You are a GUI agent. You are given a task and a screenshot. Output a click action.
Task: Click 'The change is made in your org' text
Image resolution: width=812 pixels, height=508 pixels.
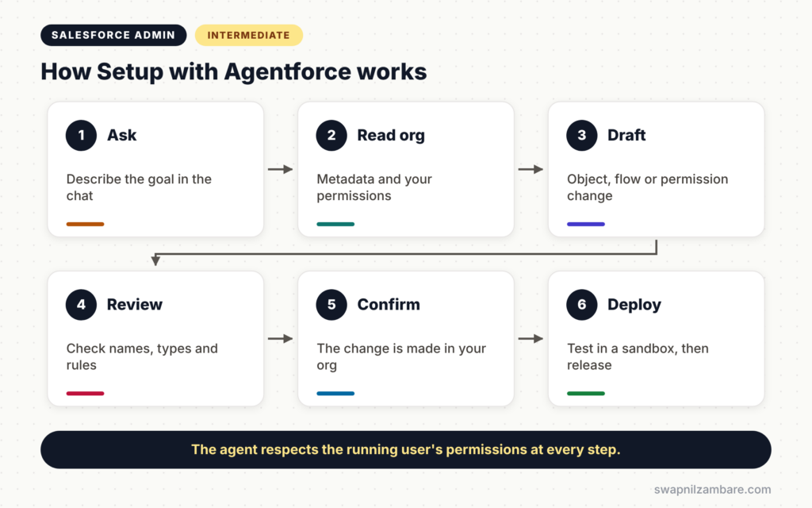click(401, 356)
